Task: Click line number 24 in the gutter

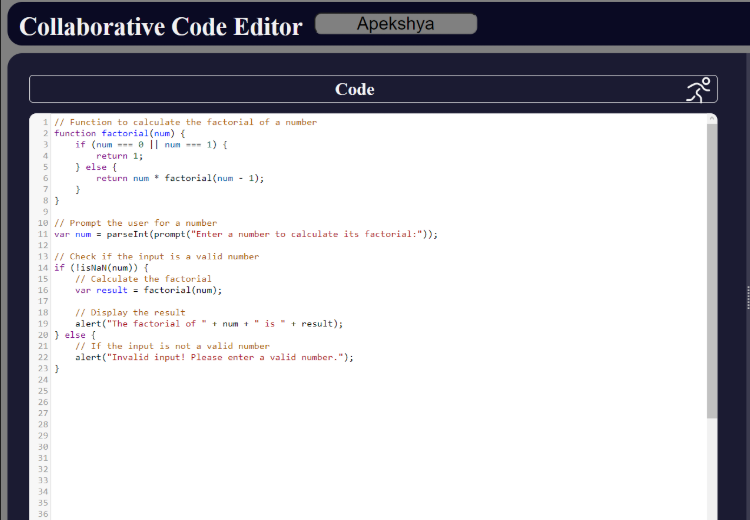Action: (x=43, y=380)
